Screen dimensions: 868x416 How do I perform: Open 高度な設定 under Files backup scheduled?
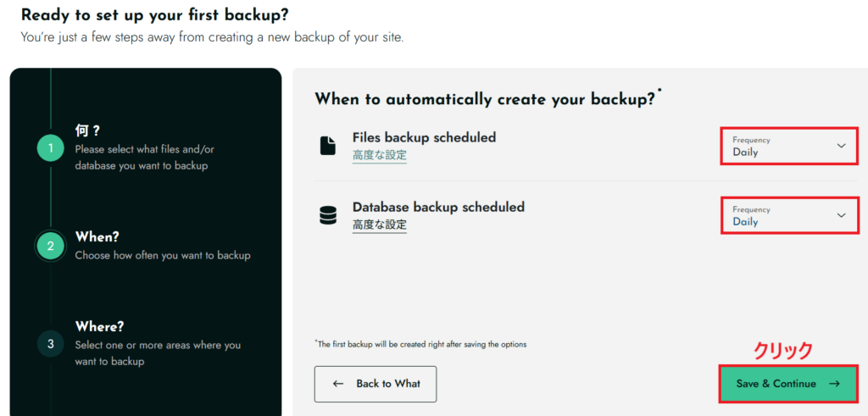point(379,155)
